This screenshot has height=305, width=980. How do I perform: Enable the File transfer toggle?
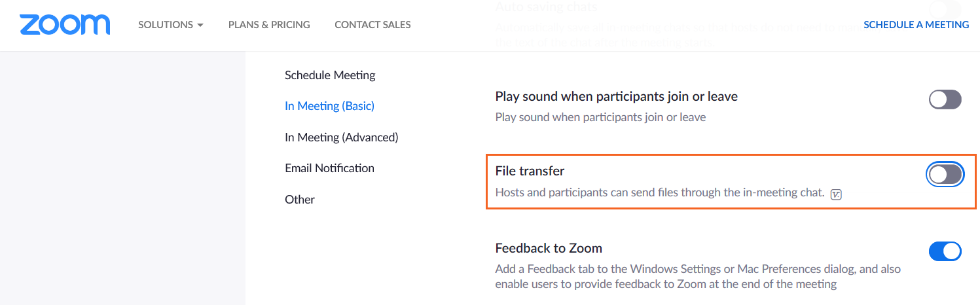click(x=945, y=174)
